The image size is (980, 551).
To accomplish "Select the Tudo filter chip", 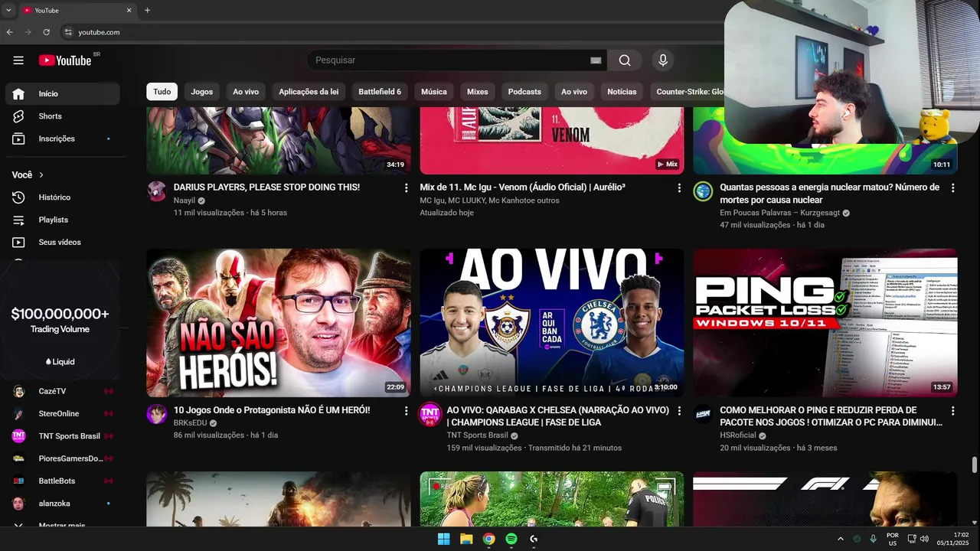I will click(x=162, y=92).
